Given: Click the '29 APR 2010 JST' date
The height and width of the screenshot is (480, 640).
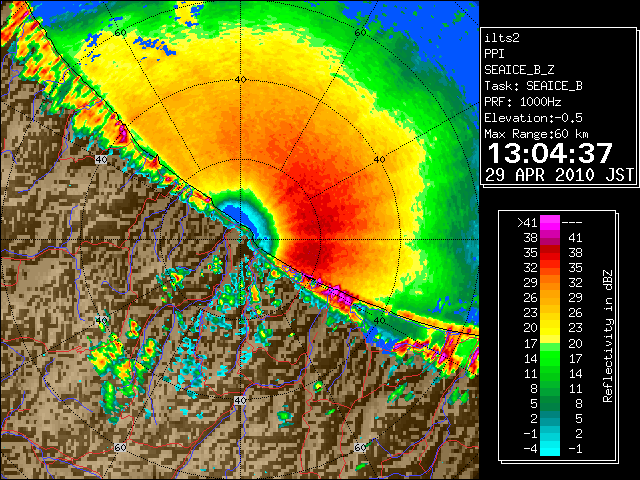Looking at the screenshot, I should point(559,175).
